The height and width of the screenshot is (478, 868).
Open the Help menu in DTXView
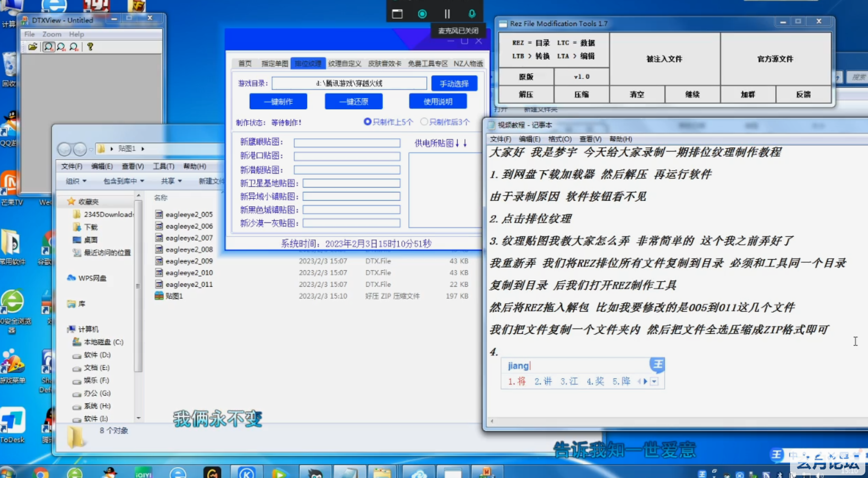click(x=76, y=34)
